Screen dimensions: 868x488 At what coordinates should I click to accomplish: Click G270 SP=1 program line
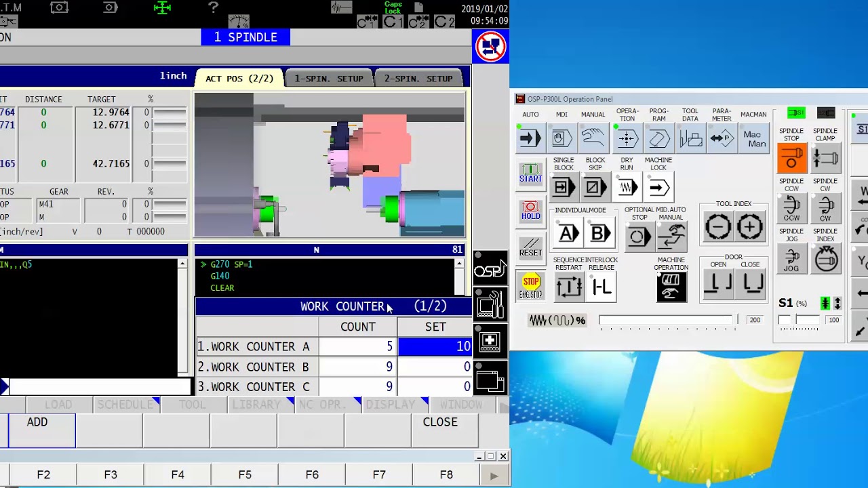pos(231,264)
